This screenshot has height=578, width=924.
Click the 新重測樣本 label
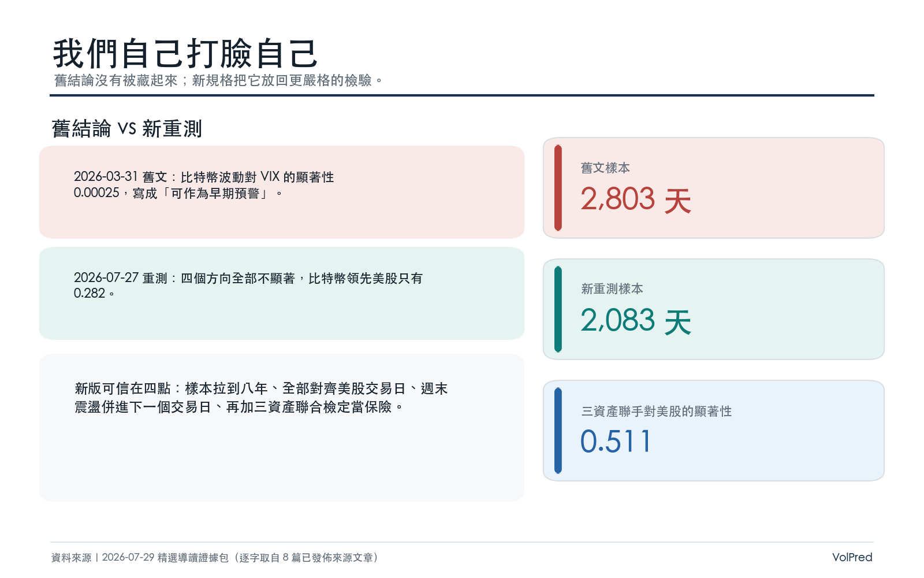(x=612, y=288)
